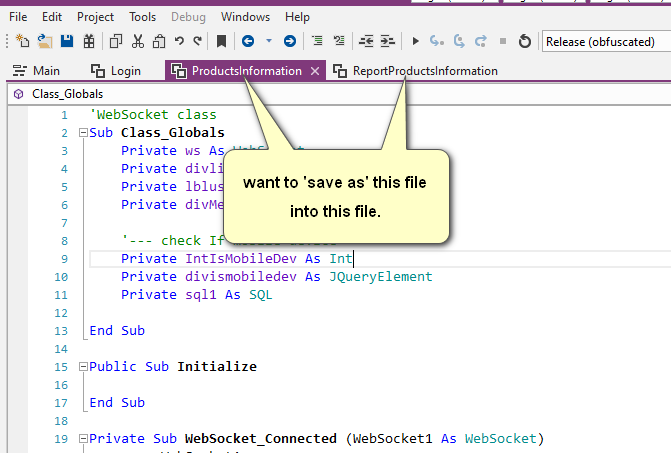The height and width of the screenshot is (453, 671).
Task: Undo the last edit
Action: (x=179, y=41)
